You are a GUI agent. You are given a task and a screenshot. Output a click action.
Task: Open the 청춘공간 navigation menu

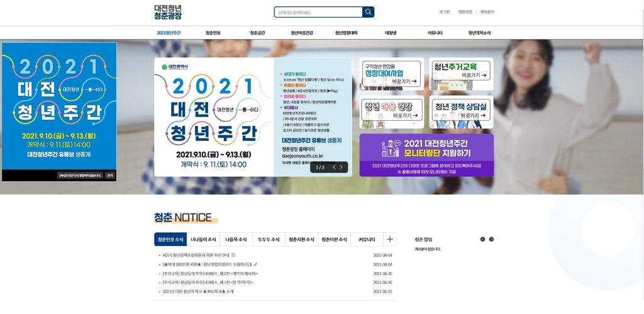click(257, 33)
